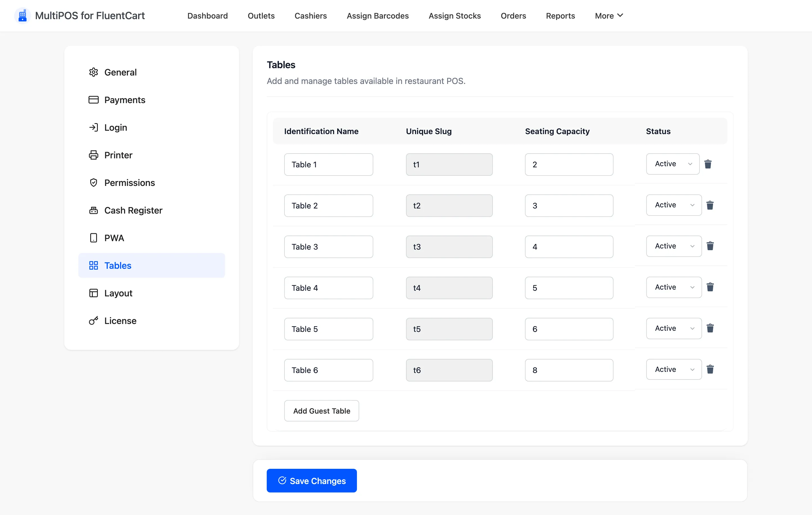Delete Table 1 with trash icon
The height and width of the screenshot is (515, 812).
click(708, 164)
